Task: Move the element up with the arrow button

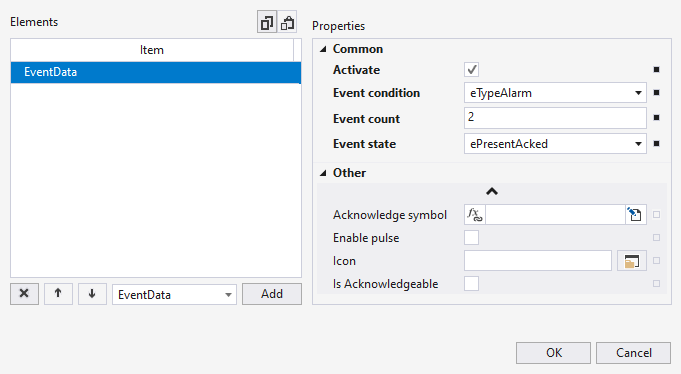Action: tap(58, 294)
